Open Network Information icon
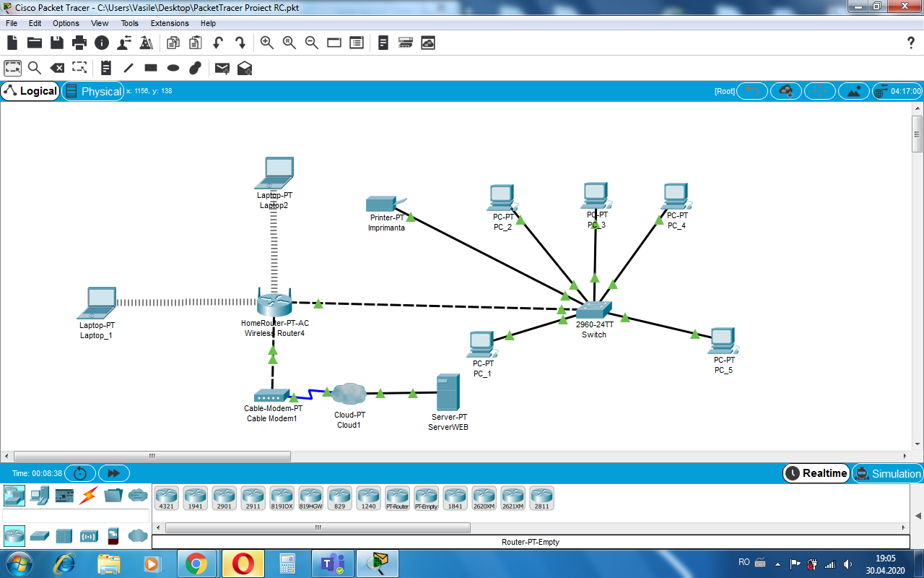 tap(102, 43)
